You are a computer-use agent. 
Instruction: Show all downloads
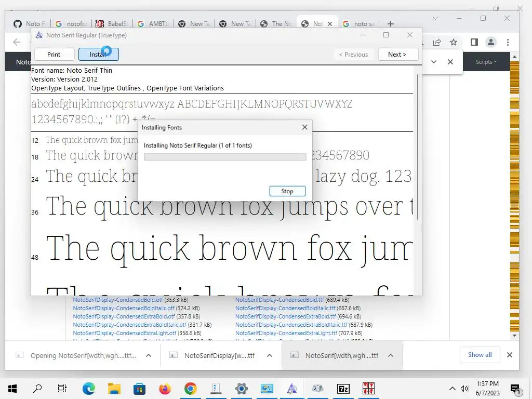tap(480, 355)
